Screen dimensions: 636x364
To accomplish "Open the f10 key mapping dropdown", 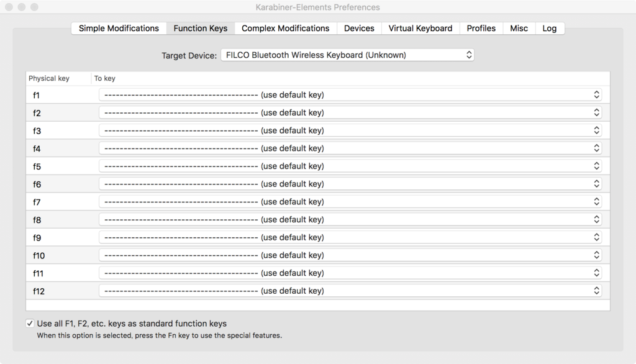I will click(x=350, y=255).
